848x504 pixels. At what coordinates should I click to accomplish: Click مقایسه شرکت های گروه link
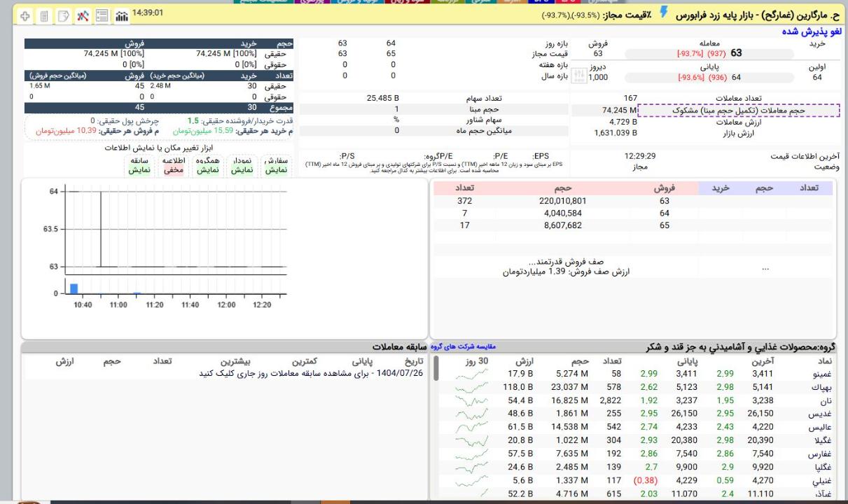tap(467, 346)
